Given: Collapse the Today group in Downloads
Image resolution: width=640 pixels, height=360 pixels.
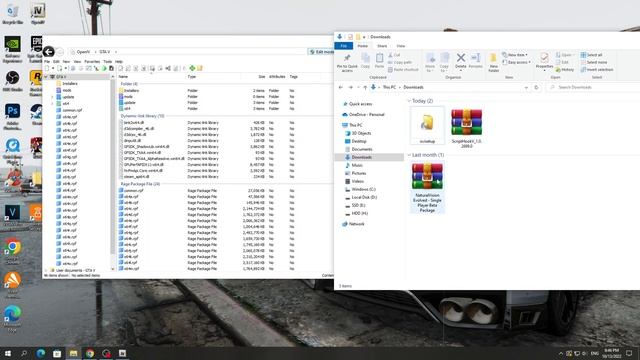Looking at the screenshot, I should 409,101.
